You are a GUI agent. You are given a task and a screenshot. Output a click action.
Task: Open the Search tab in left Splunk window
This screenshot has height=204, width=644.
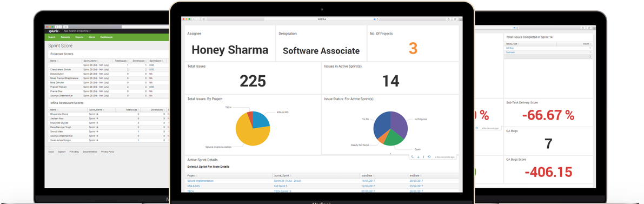click(52, 37)
